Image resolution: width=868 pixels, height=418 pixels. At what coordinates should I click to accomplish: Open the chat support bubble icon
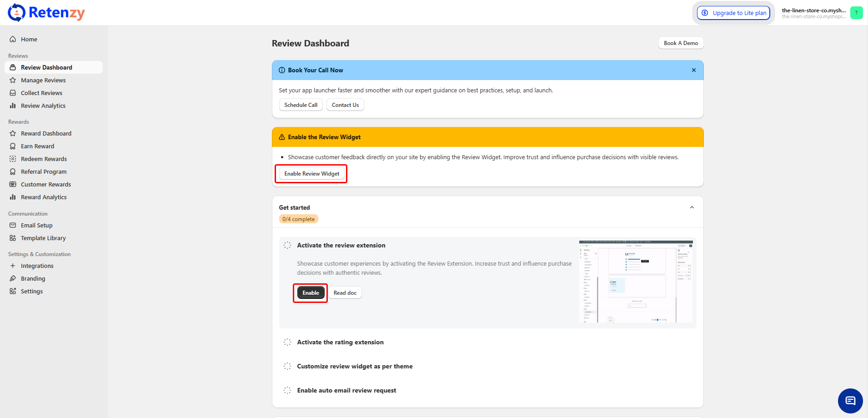pyautogui.click(x=850, y=401)
